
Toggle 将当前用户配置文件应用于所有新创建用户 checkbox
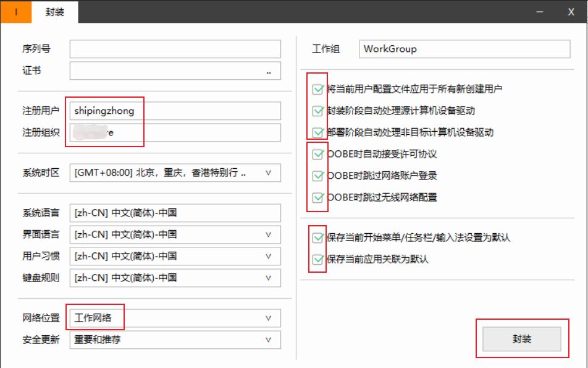318,89
